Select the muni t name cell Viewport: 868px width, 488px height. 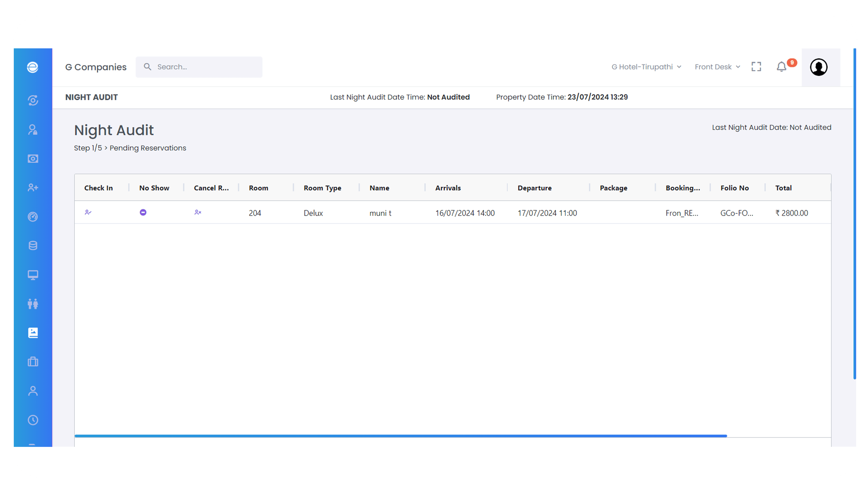coord(380,213)
